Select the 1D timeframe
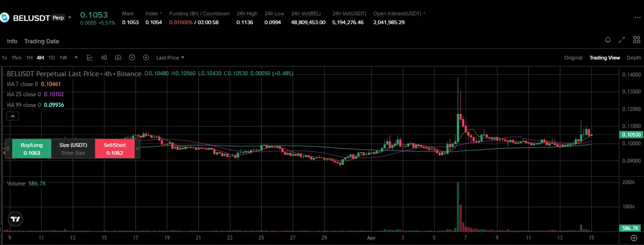Image resolution: width=644 pixels, height=245 pixels. point(52,58)
